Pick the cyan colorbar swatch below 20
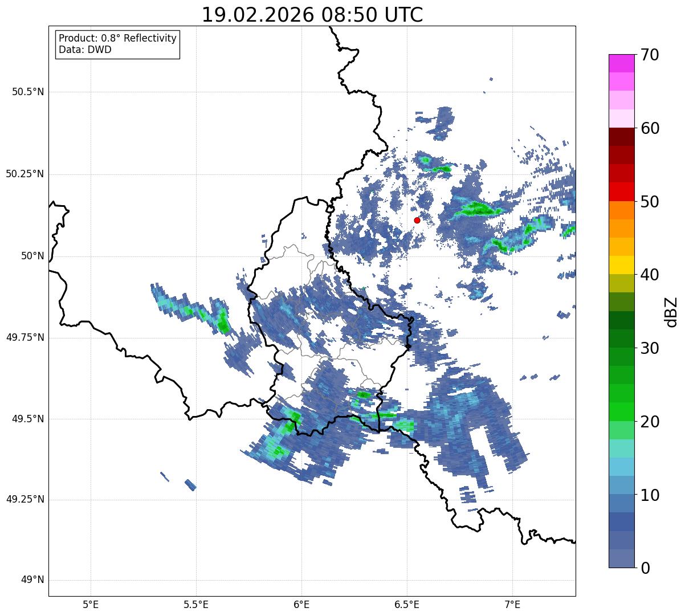The height and width of the screenshot is (616, 685). (x=622, y=448)
